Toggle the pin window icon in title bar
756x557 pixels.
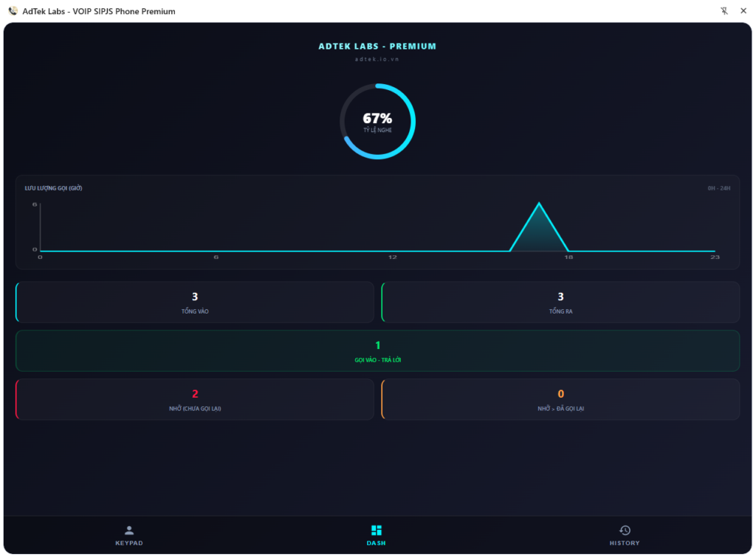(x=724, y=11)
